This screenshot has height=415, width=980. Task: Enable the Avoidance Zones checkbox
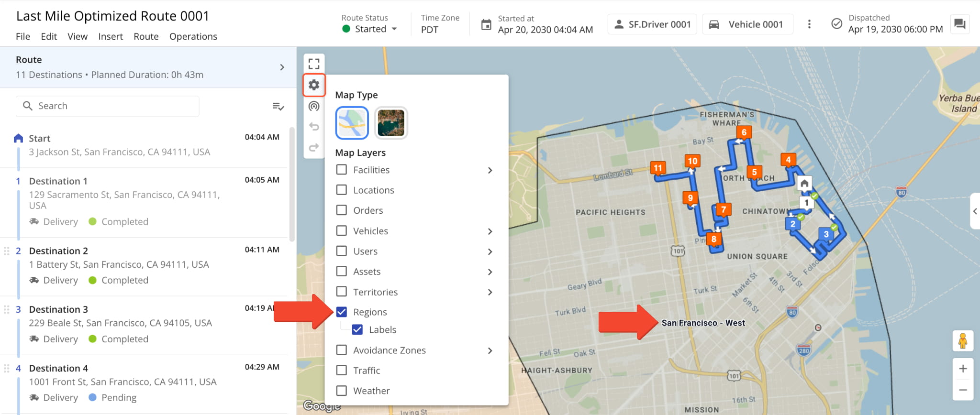click(342, 350)
